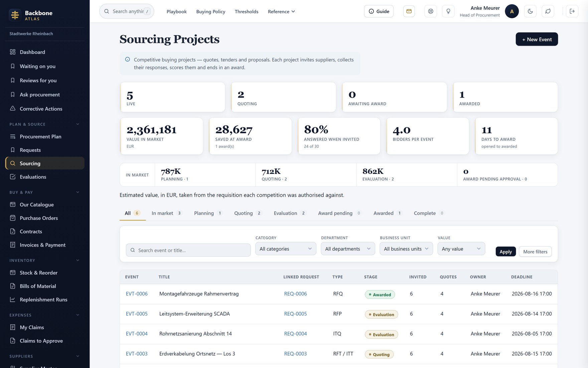Open the All business units dropdown
Image resolution: width=588 pixels, height=368 pixels.
coord(406,249)
